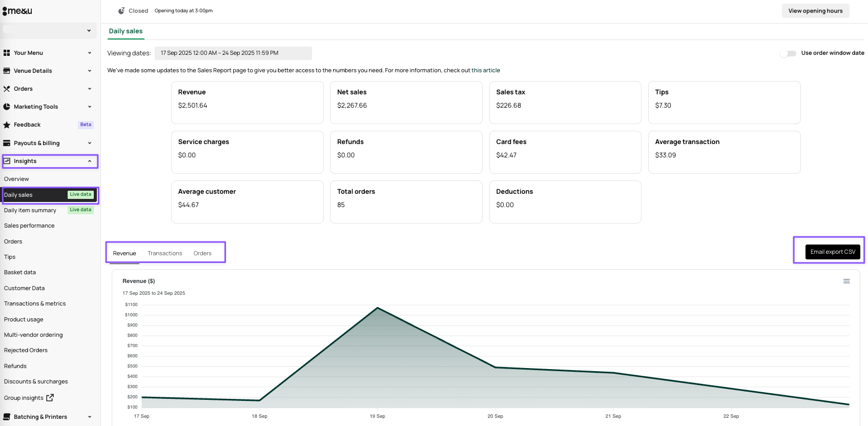This screenshot has width=868, height=426.
Task: Expand the Batching & Printers section
Action: [x=89, y=417]
